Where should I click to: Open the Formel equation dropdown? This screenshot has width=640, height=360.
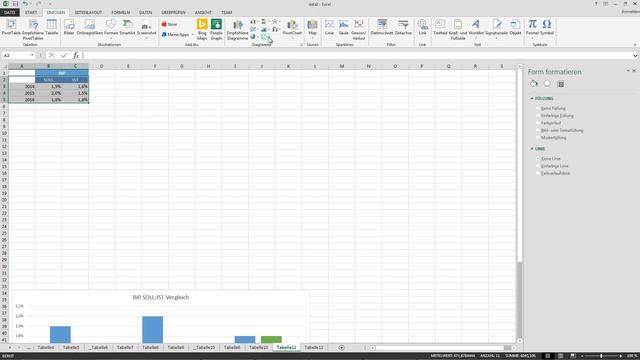532,29
